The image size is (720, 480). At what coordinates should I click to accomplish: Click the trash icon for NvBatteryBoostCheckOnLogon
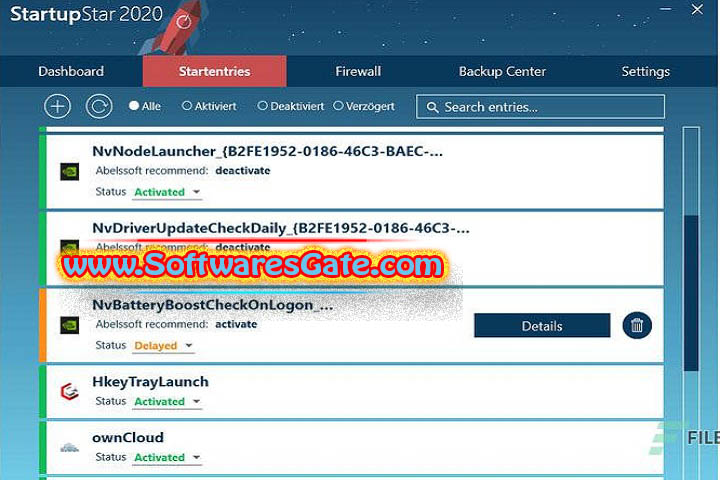(x=637, y=326)
